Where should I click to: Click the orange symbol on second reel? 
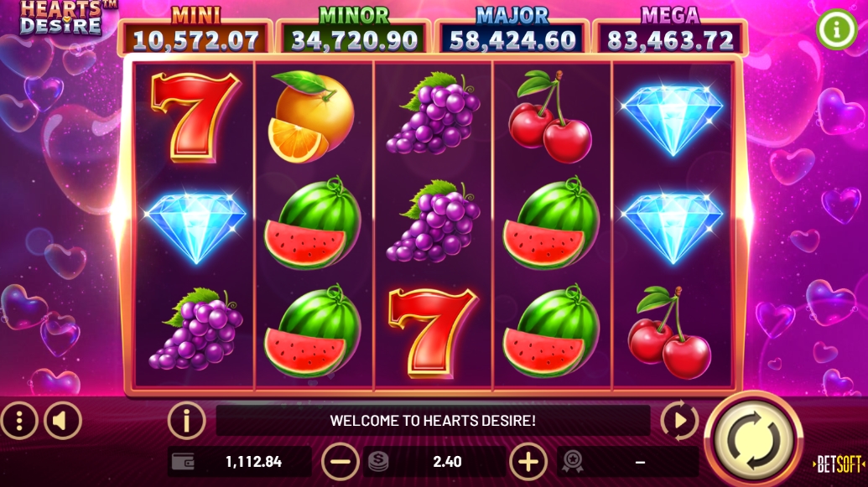[311, 117]
